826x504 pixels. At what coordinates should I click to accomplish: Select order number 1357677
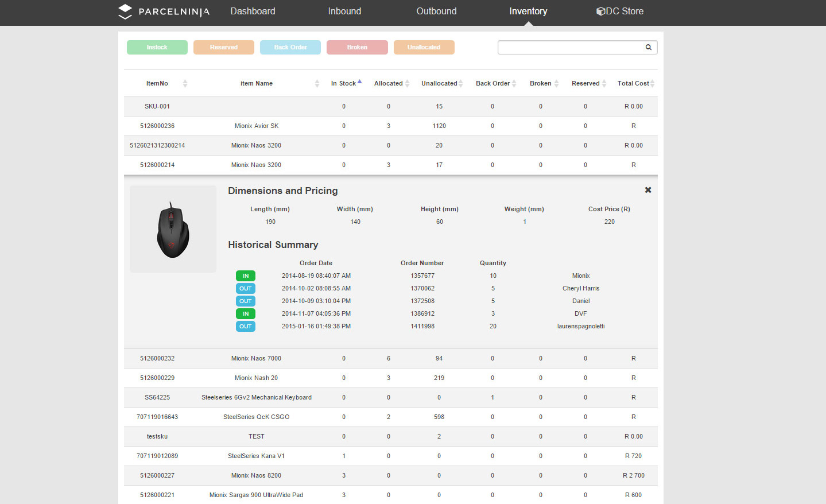pos(422,276)
